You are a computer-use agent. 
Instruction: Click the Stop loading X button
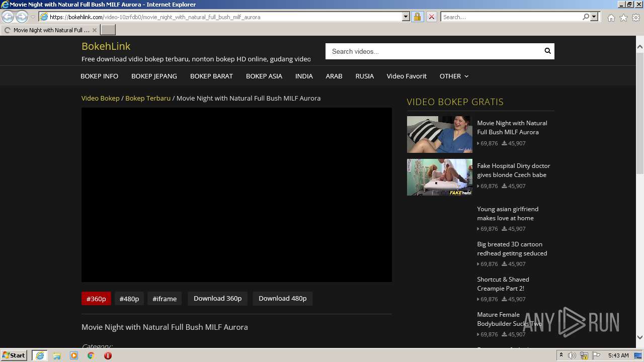431,17
